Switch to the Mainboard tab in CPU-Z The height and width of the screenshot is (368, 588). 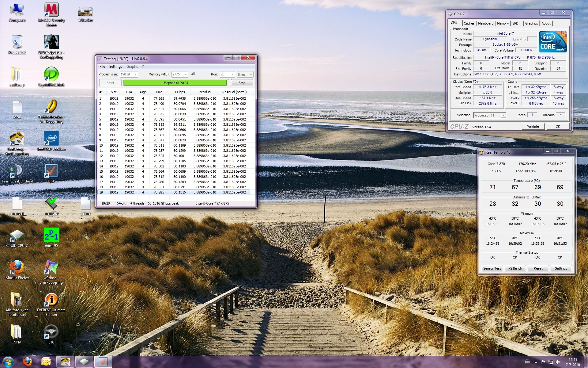(x=485, y=23)
